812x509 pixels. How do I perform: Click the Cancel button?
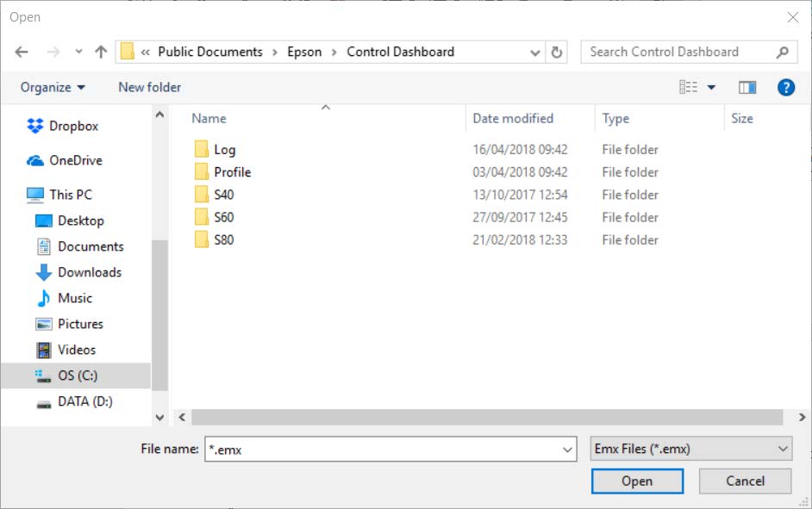745,481
